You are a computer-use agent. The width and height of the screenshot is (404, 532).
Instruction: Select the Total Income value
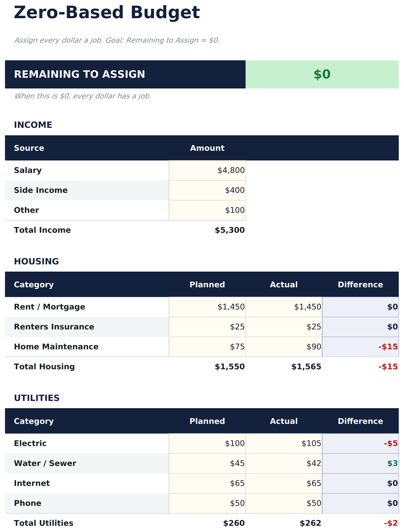pyautogui.click(x=230, y=230)
